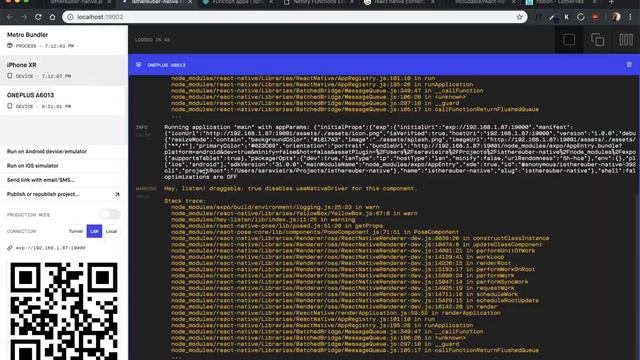The width and height of the screenshot is (640, 360).
Task: Click the device icon under ONEPLUS A6013 in sidebar
Action: tap(10, 106)
